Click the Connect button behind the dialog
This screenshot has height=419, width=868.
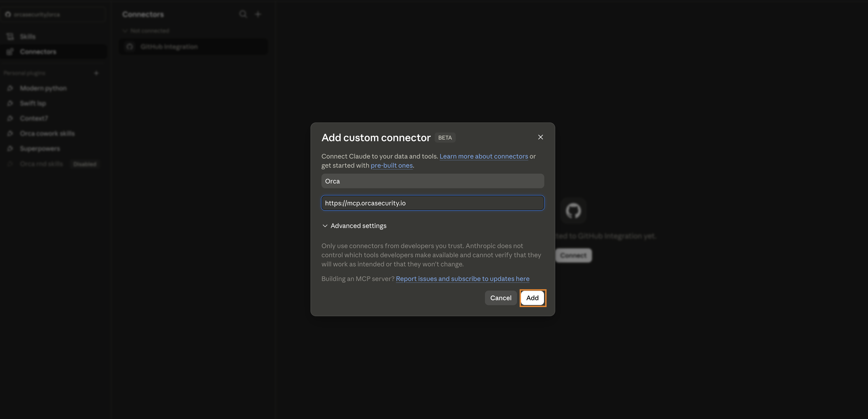click(573, 255)
